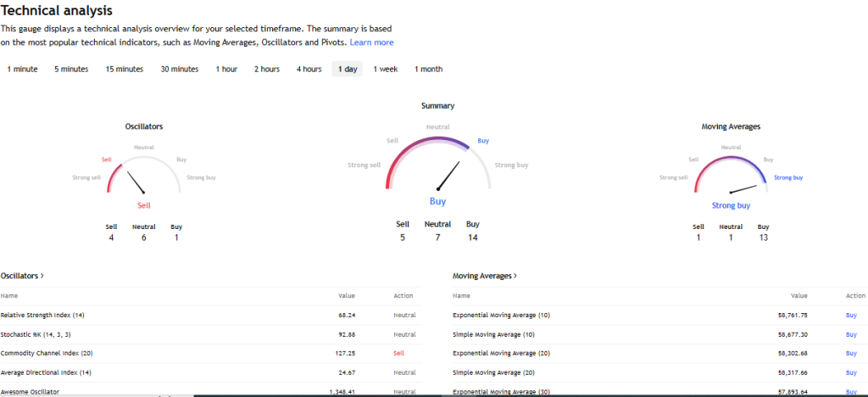Click the Summary Buy count 14
This screenshot has height=397, width=868.
(x=473, y=238)
